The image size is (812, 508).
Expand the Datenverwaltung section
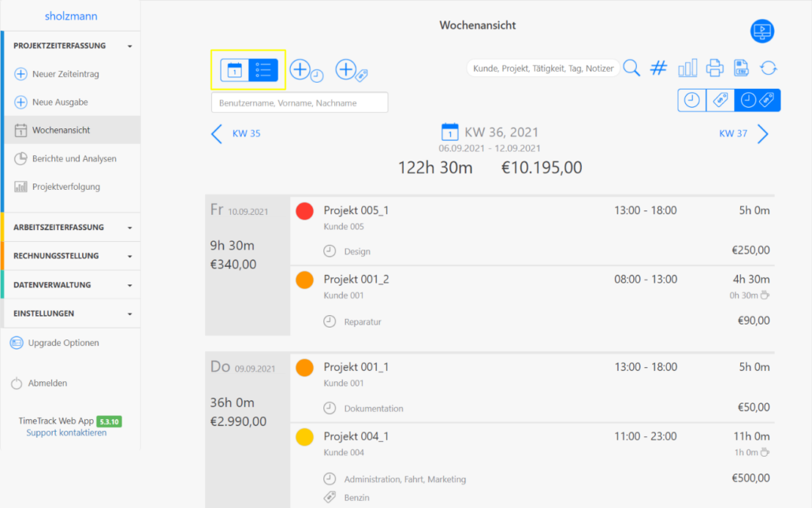[x=71, y=285]
